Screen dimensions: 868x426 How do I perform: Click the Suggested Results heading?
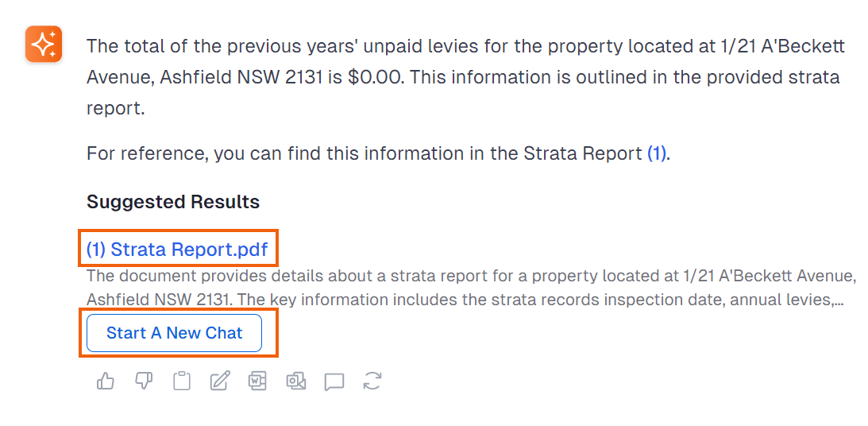point(173,202)
